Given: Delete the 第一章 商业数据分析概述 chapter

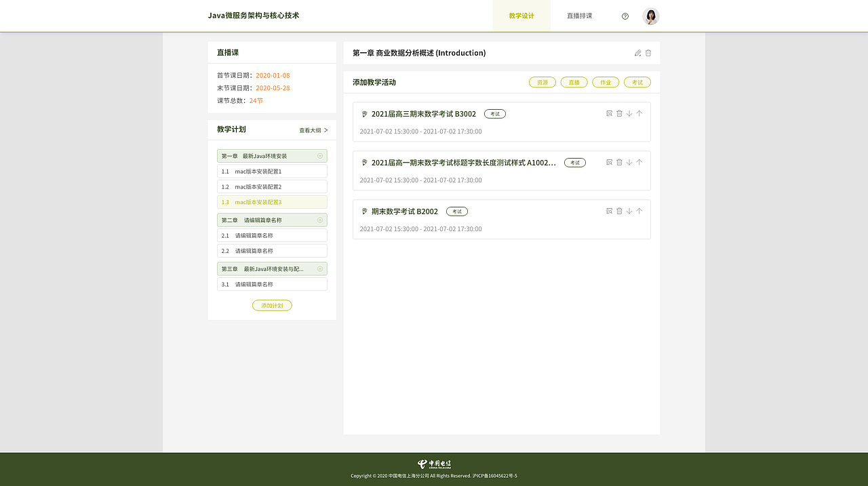Looking at the screenshot, I should click(648, 53).
